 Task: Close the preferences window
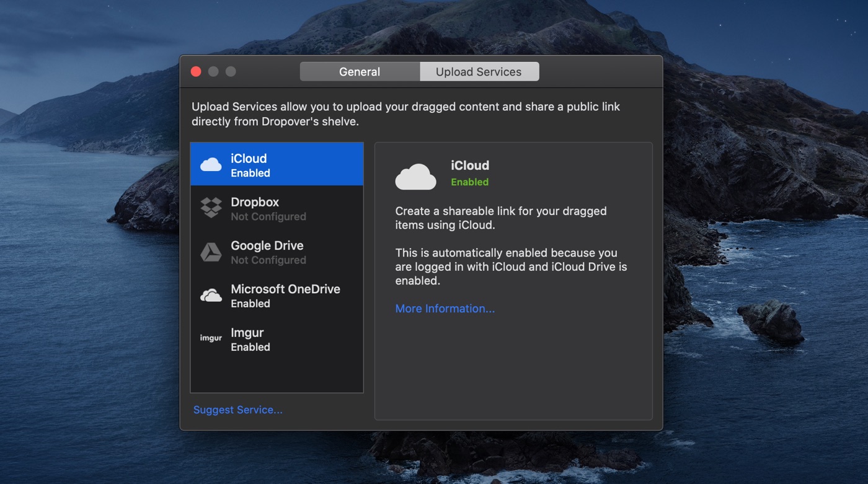click(196, 71)
